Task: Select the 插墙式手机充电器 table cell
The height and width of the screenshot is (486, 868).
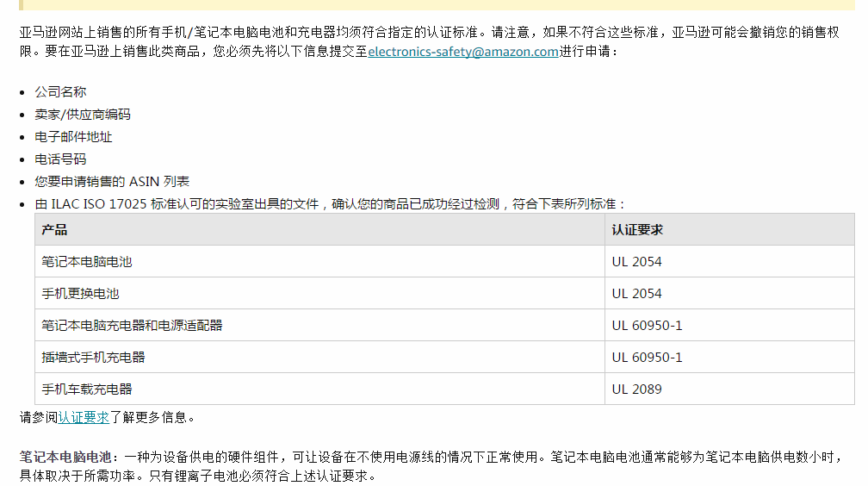Action: 320,357
